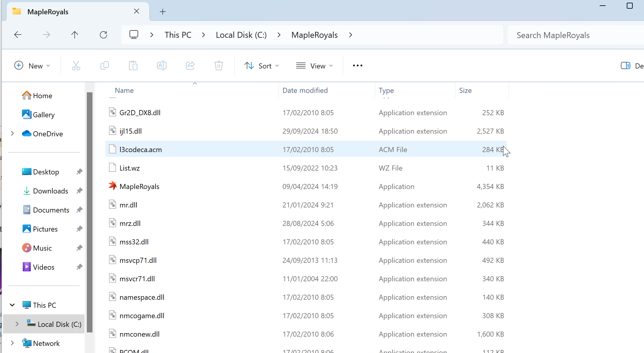Go back with the left arrow

point(18,35)
